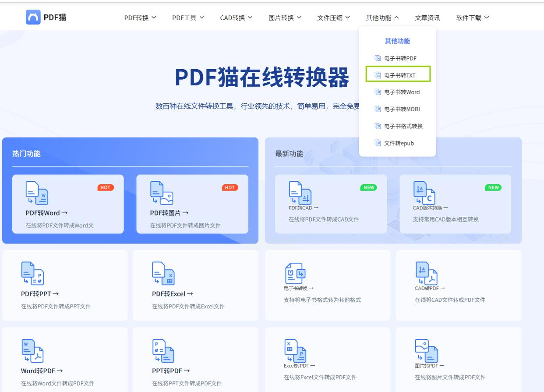Open the PPT转PDF → link
The width and height of the screenshot is (544, 392).
tap(171, 371)
